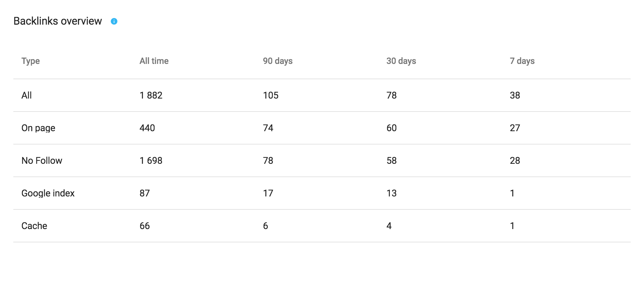
Task: Select the 1 698 No Follow value
Action: click(x=151, y=160)
